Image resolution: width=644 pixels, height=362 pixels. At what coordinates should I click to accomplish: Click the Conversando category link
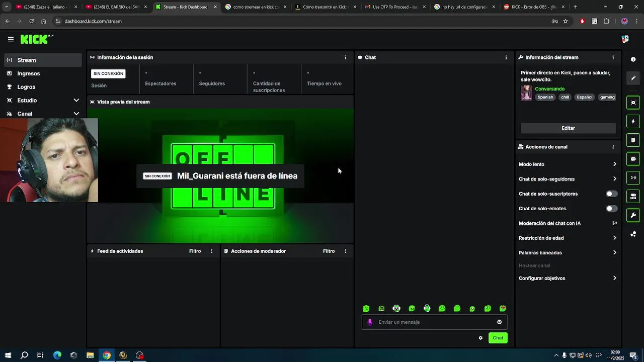click(x=549, y=89)
